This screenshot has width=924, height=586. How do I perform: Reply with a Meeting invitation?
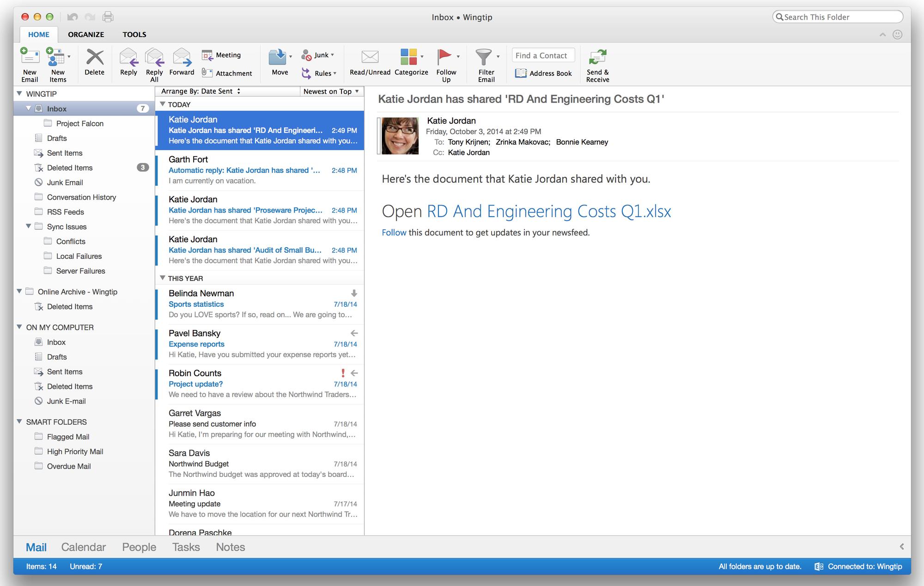tap(221, 55)
